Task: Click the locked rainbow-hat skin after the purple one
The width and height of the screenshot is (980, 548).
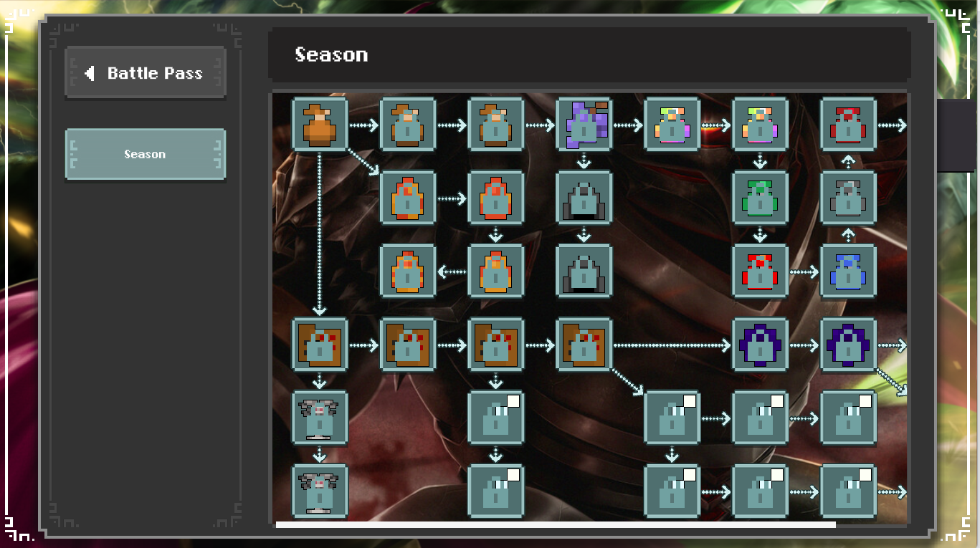Action: coord(672,125)
